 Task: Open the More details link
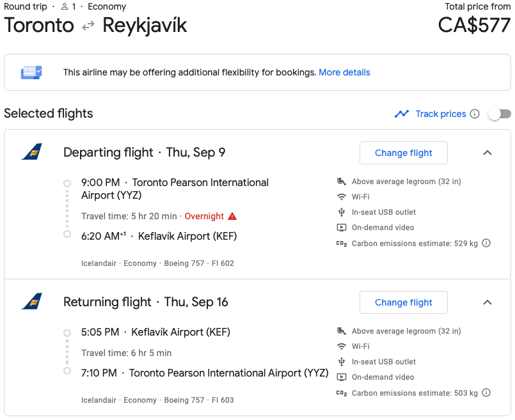(x=344, y=72)
